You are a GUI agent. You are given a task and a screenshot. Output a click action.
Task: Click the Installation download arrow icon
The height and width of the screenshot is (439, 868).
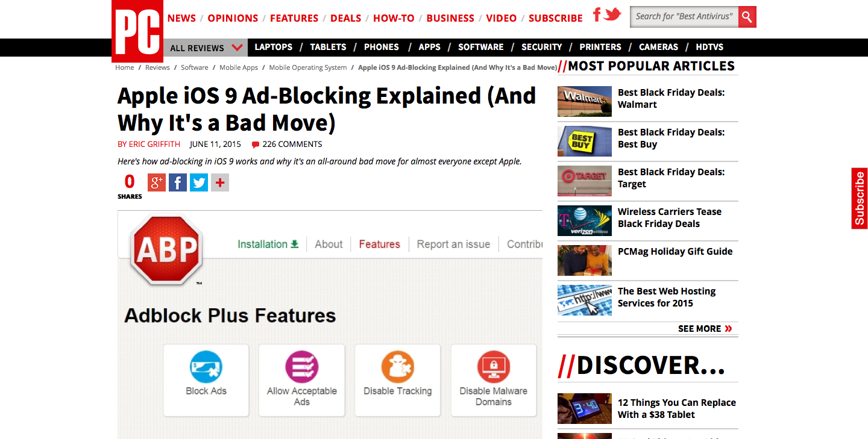click(295, 244)
